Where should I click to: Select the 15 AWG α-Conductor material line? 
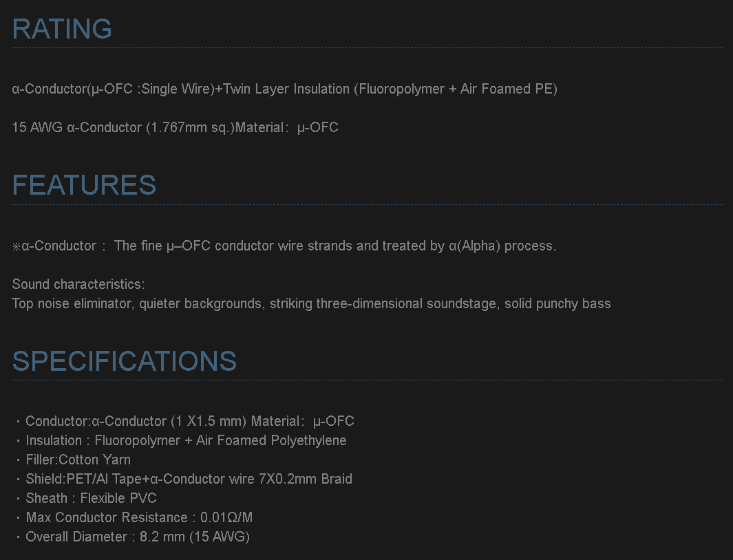point(175,127)
